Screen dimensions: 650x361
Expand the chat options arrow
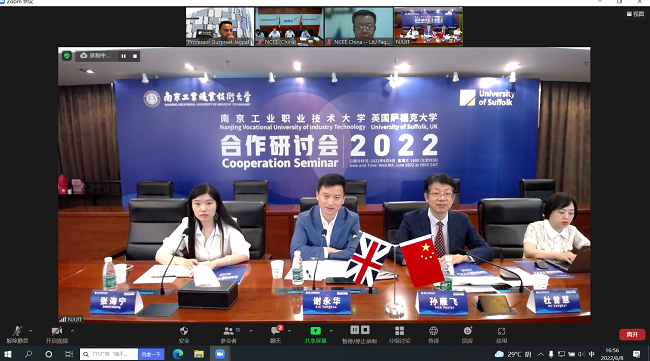coord(289,331)
